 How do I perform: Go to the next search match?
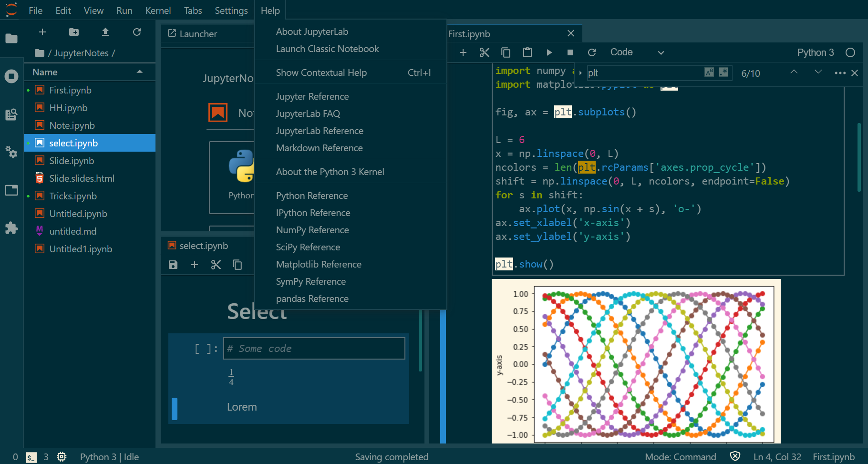818,72
